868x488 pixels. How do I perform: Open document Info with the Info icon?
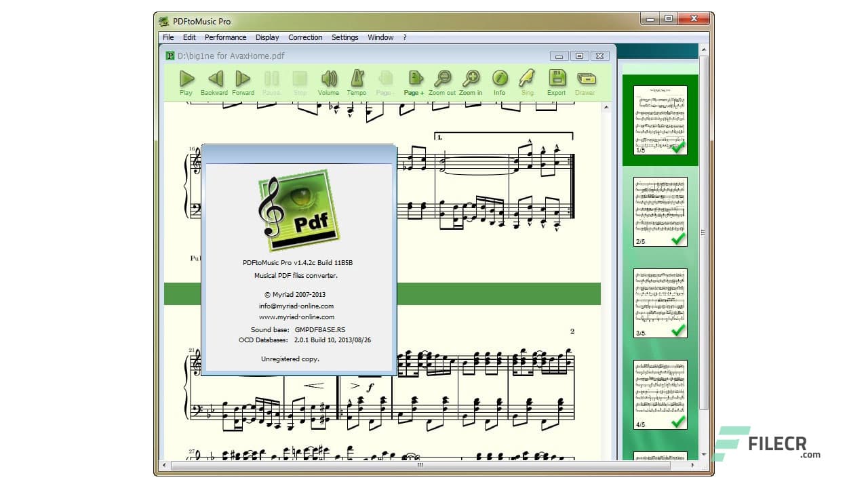(499, 79)
